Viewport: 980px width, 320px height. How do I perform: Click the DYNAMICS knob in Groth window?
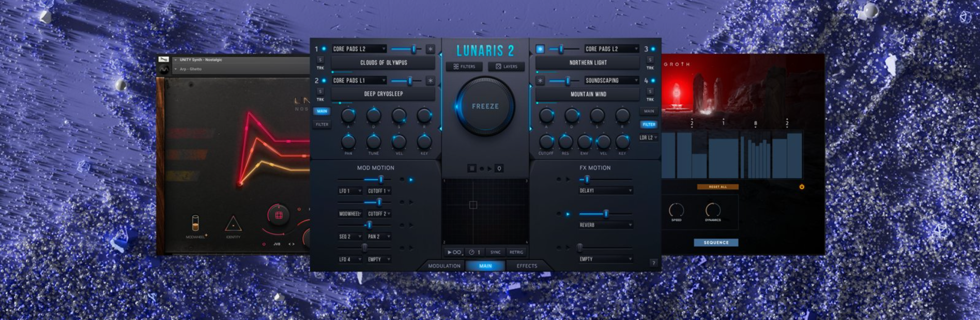pos(713,210)
